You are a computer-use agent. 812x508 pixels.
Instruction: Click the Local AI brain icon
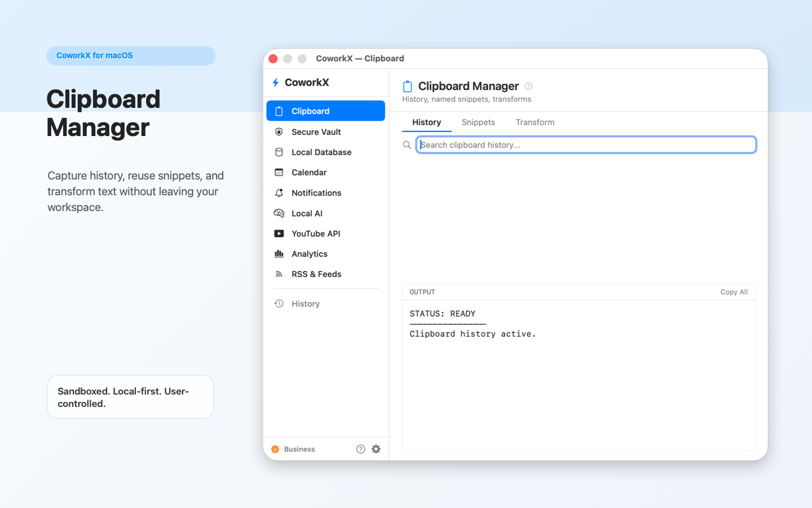[279, 213]
